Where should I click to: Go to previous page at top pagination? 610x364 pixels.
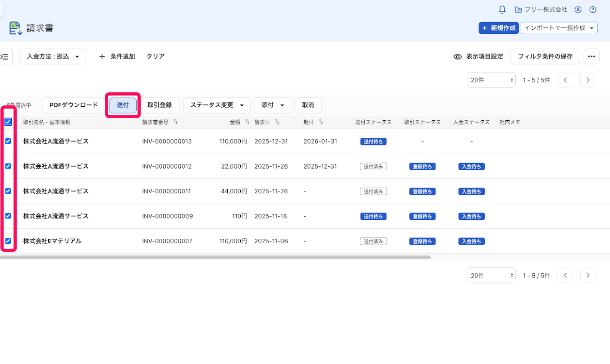[565, 80]
